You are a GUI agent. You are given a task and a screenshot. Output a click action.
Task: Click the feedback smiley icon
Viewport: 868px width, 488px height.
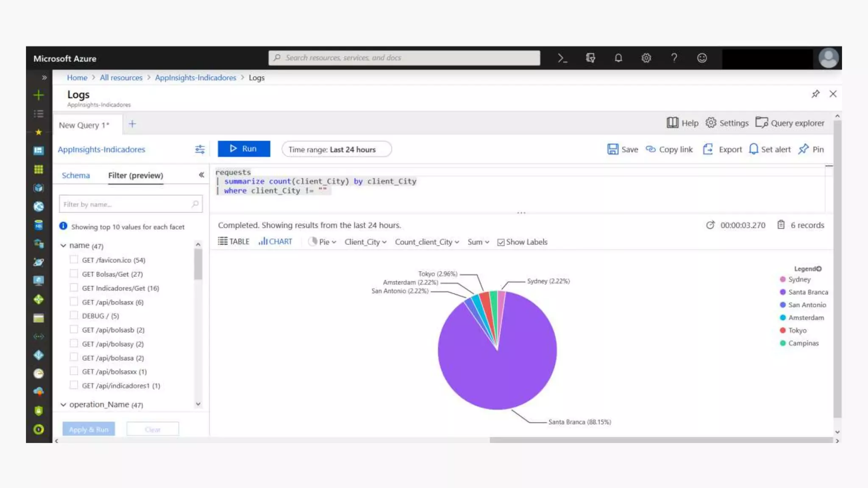pos(702,58)
